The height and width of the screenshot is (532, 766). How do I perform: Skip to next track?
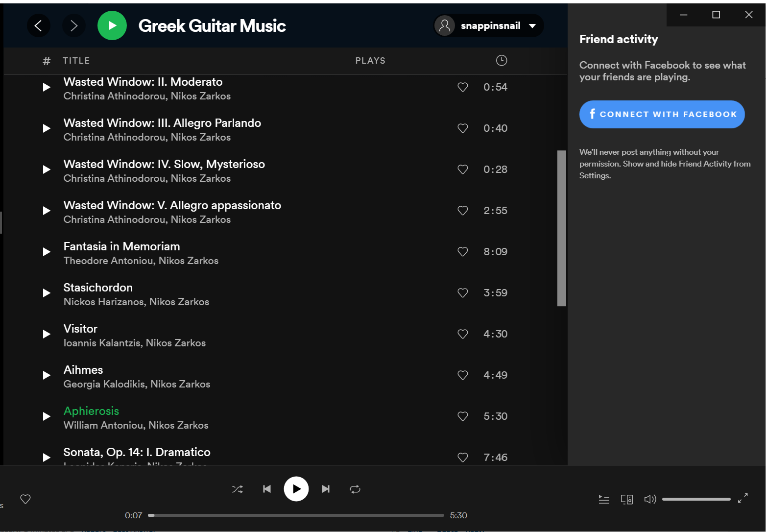pos(326,489)
